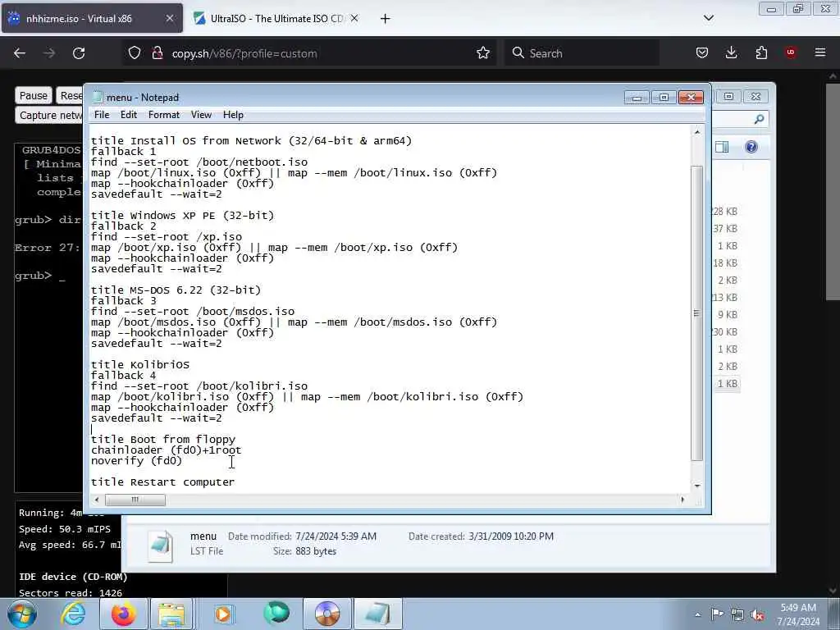Pause the v86 emulator
This screenshot has height=630, width=840.
coord(33,95)
